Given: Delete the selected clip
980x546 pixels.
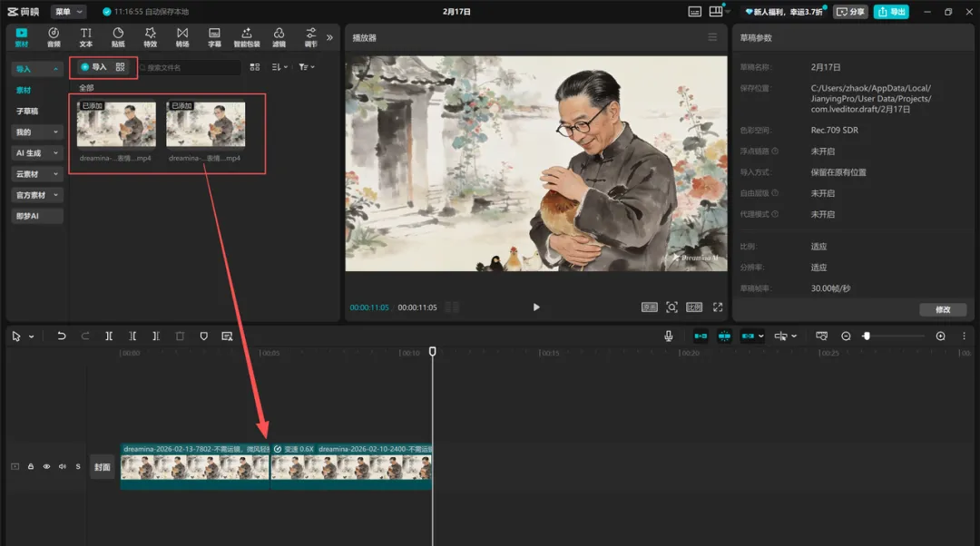Looking at the screenshot, I should [x=180, y=336].
